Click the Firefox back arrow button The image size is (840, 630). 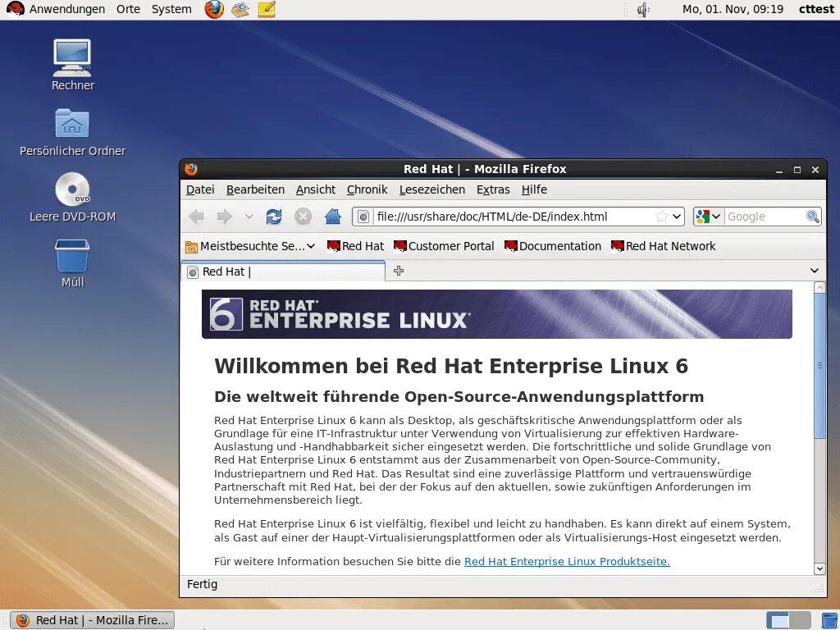pyautogui.click(x=197, y=217)
